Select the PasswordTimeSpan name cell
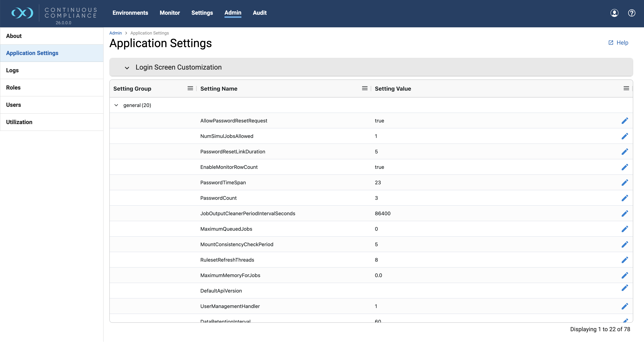 pos(223,183)
